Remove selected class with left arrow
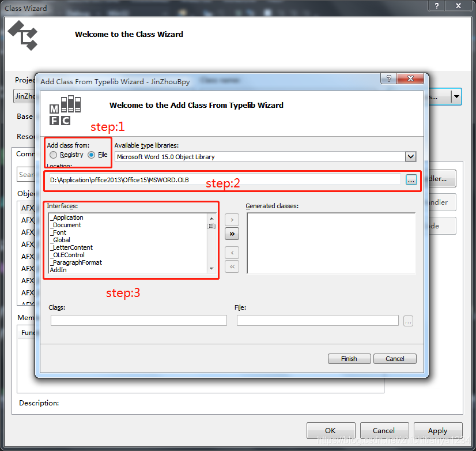The image size is (476, 451). (232, 253)
